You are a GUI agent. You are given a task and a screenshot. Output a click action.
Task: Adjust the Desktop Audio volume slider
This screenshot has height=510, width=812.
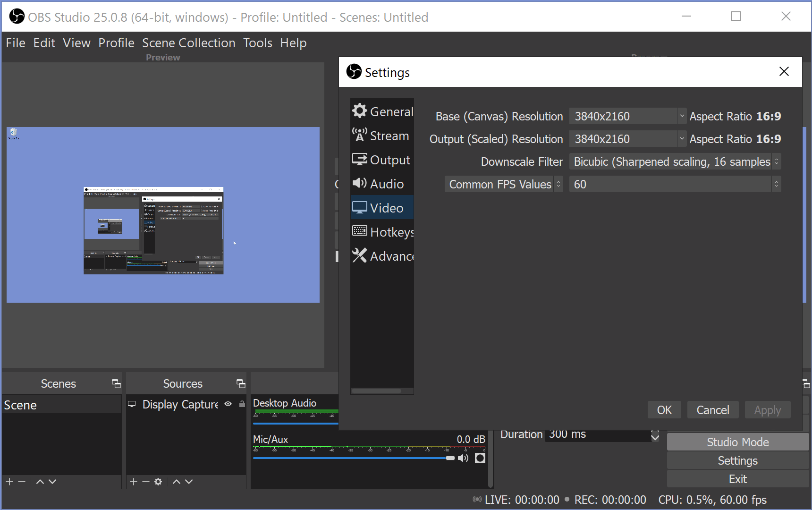(x=296, y=423)
